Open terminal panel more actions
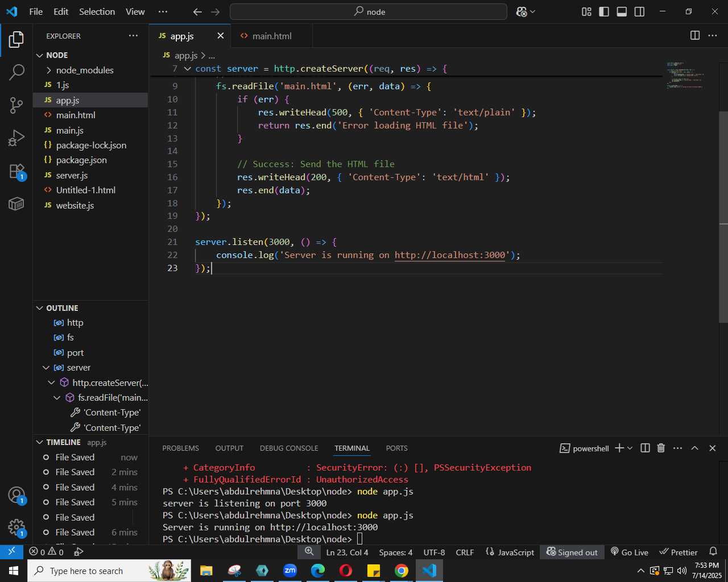Image resolution: width=728 pixels, height=582 pixels. pos(677,448)
